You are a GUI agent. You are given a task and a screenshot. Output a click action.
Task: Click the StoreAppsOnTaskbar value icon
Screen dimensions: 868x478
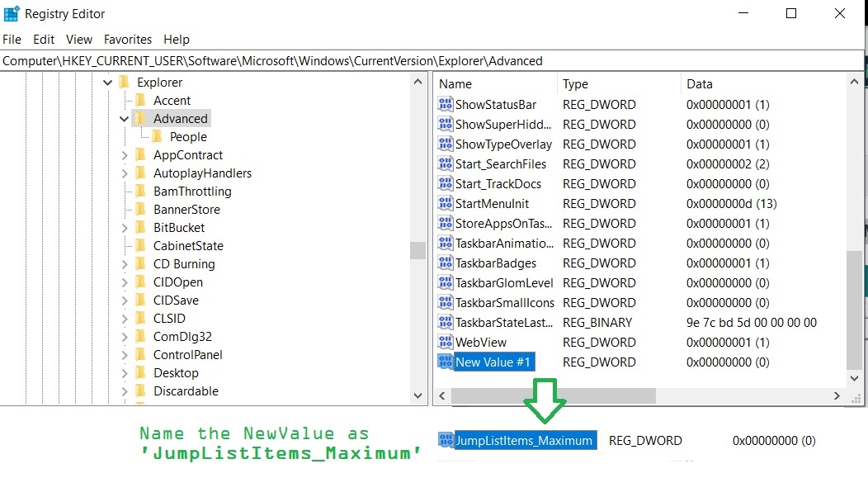pyautogui.click(x=446, y=223)
